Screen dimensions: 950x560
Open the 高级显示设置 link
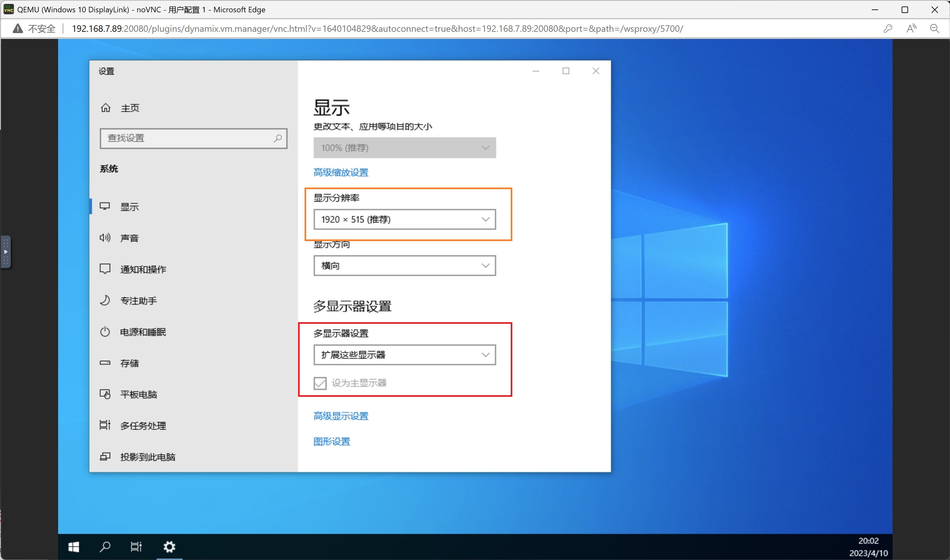[x=341, y=416]
